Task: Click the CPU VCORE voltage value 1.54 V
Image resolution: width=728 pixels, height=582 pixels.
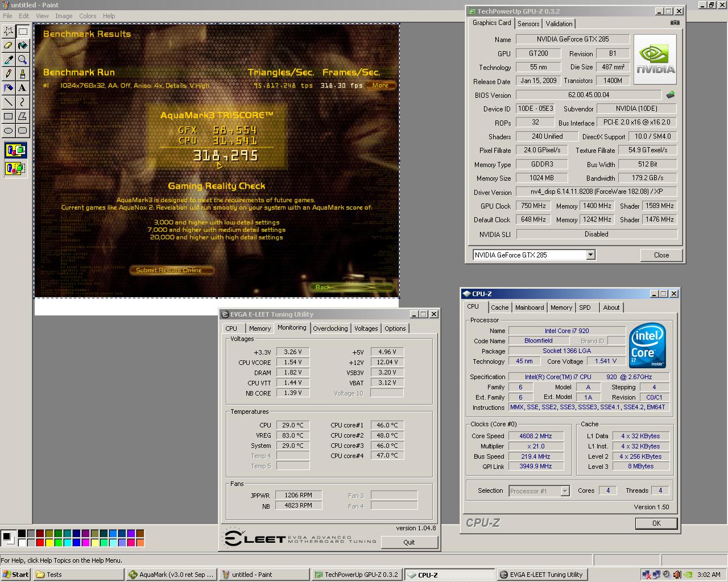Action: tap(293, 362)
